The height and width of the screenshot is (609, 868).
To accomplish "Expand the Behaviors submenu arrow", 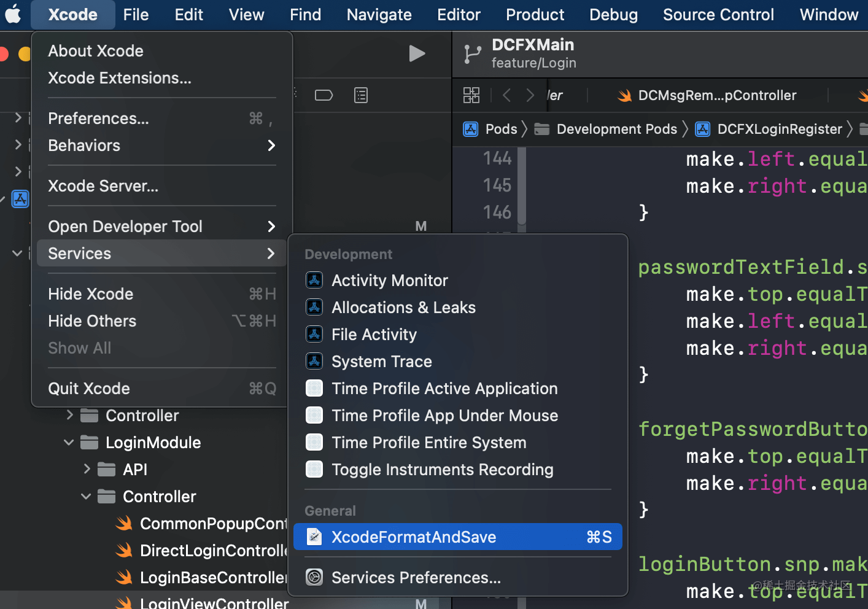I will click(271, 145).
